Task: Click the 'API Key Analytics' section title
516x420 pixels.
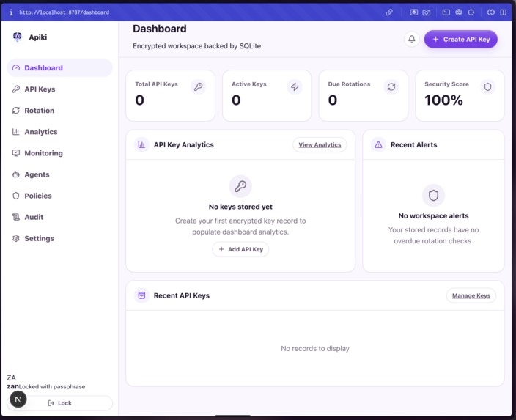Action: tap(184, 145)
